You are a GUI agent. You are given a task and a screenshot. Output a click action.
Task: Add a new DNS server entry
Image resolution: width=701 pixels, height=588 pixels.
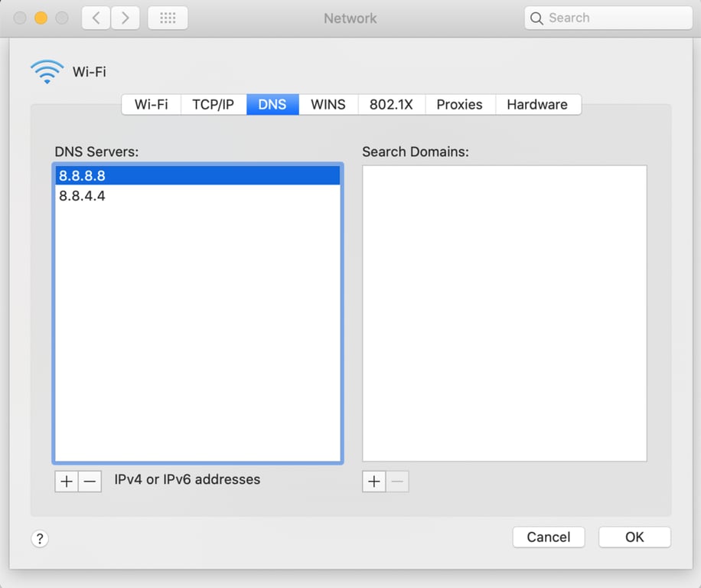pos(66,481)
